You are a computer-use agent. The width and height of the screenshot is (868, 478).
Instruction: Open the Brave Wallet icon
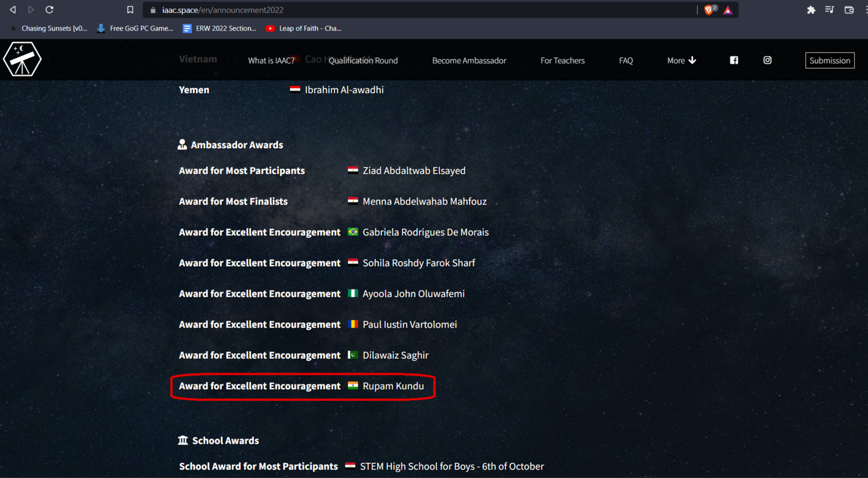848,10
